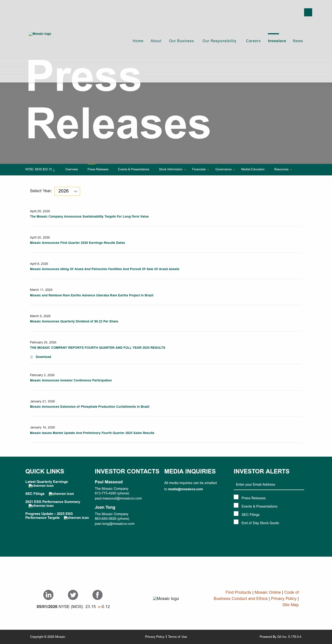Click the green square icon at top right
Screen dimensions: 332x644
(x=308, y=12)
